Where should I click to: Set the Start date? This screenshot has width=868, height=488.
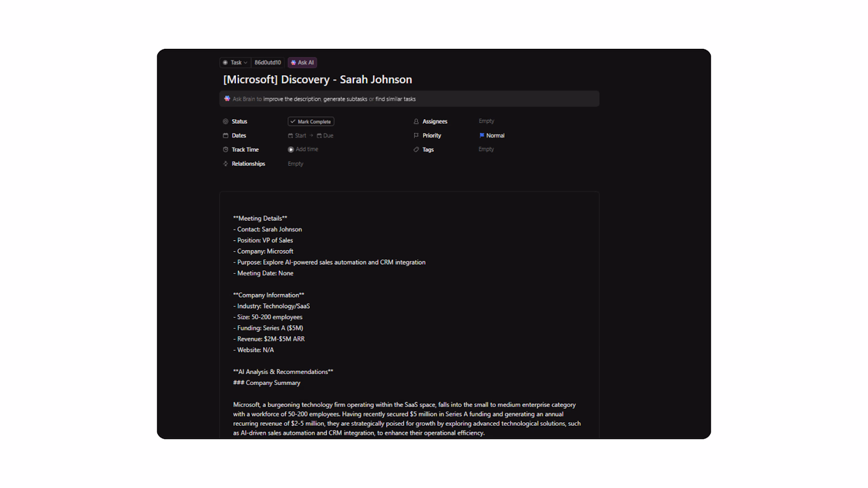pos(297,136)
